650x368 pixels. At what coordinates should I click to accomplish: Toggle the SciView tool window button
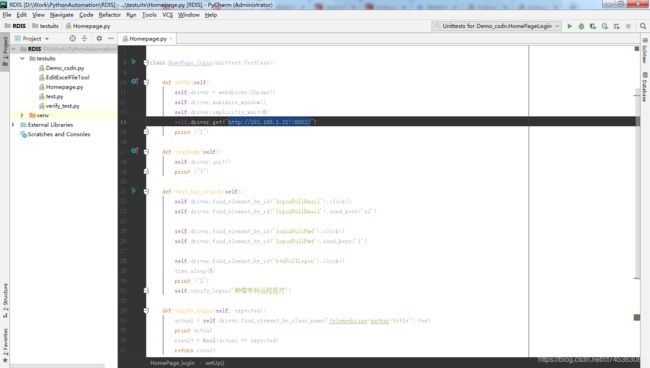point(645,51)
